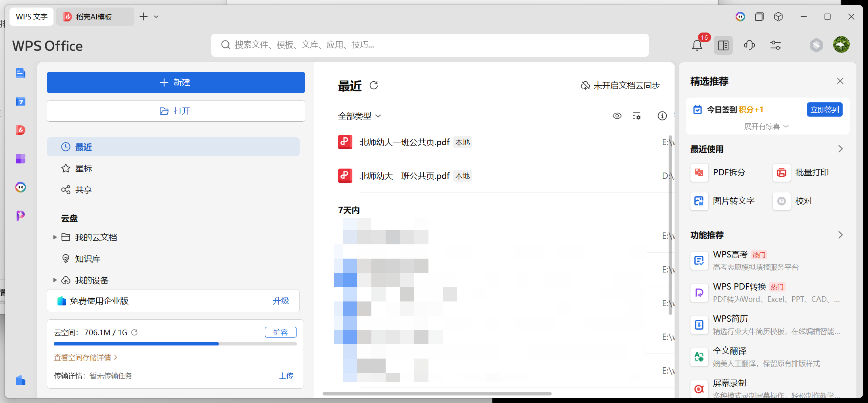Open notifications bell with 16 badge
The width and height of the screenshot is (868, 403).
(x=697, y=45)
